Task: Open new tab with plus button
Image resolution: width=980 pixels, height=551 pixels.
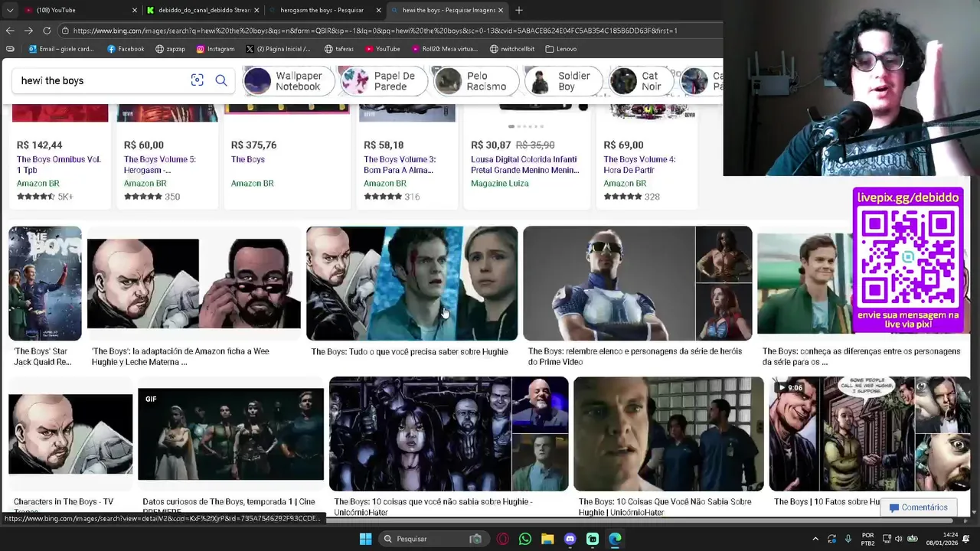Action: click(x=519, y=10)
